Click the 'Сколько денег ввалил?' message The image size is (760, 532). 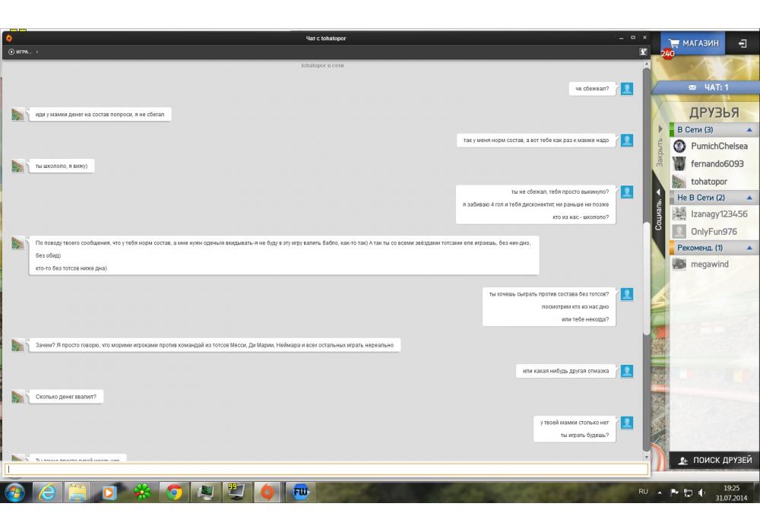coord(66,397)
